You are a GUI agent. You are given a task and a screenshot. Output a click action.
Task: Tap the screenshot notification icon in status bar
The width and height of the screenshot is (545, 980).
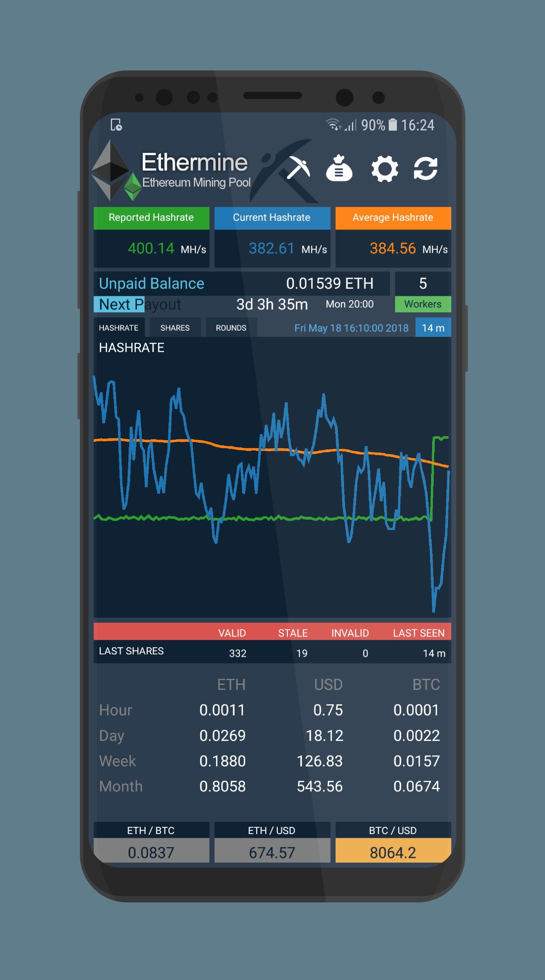click(116, 124)
